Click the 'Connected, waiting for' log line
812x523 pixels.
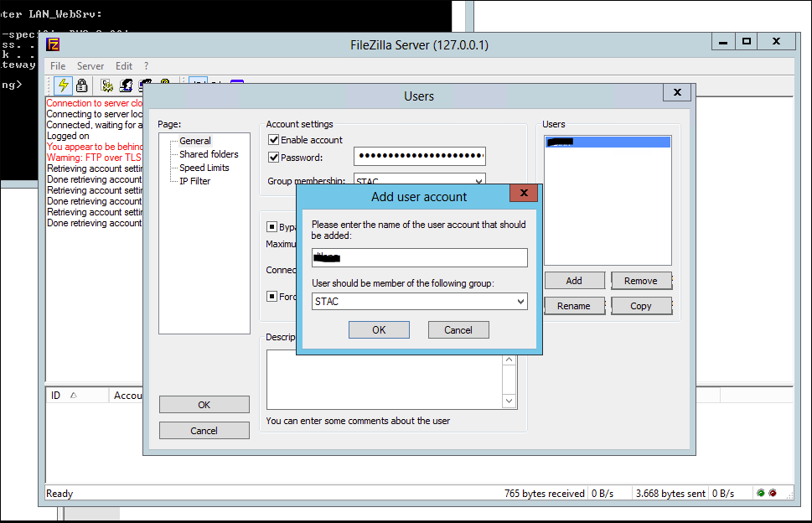tap(94, 125)
